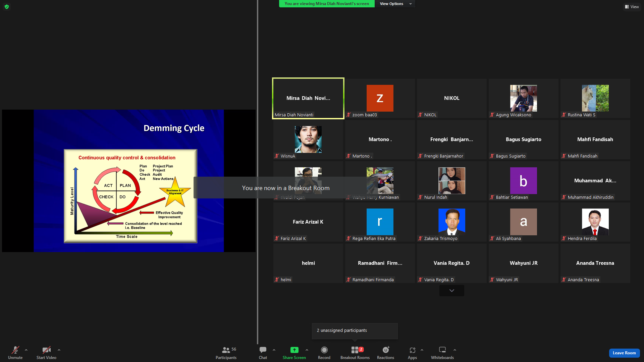The width and height of the screenshot is (644, 362).
Task: Open Whiteboards from the toolbar
Action: (442, 353)
